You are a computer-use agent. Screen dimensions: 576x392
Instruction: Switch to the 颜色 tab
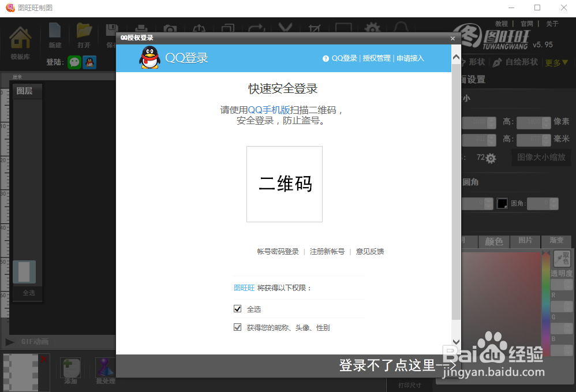[493, 242]
